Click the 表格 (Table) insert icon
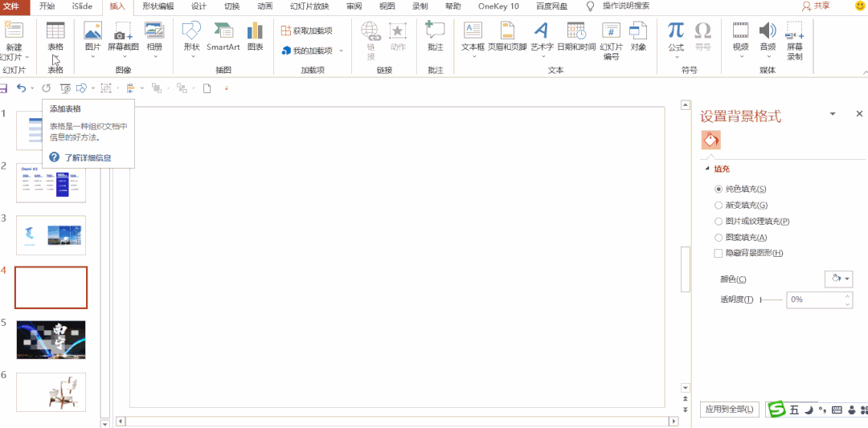 tap(55, 36)
